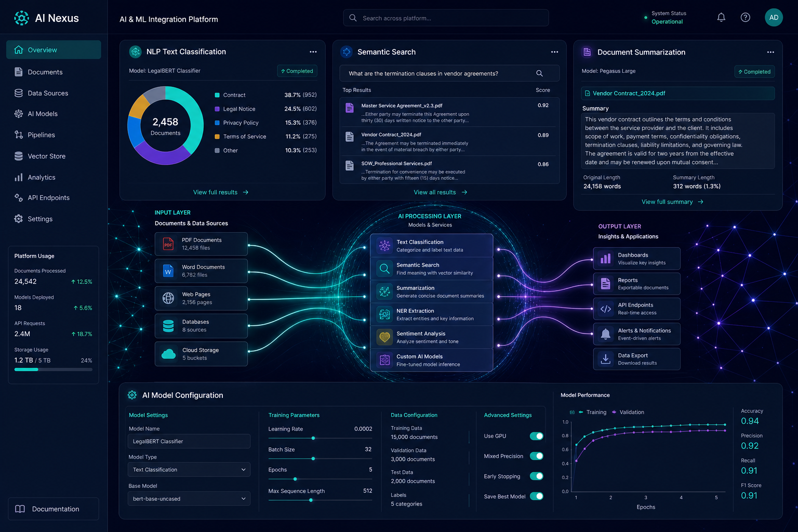The width and height of the screenshot is (798, 532).
Task: Open the Documentation button
Action: tap(54, 509)
